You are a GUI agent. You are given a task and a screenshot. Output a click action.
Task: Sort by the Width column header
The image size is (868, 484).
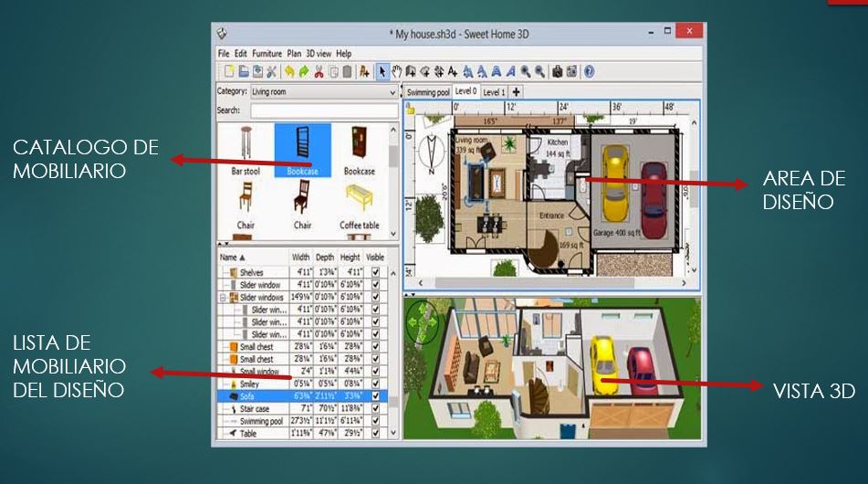301,258
